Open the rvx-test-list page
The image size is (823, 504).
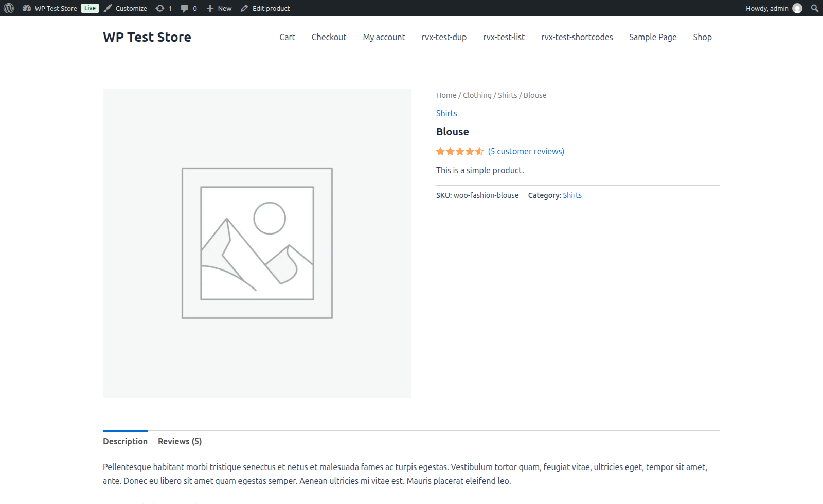(x=504, y=37)
